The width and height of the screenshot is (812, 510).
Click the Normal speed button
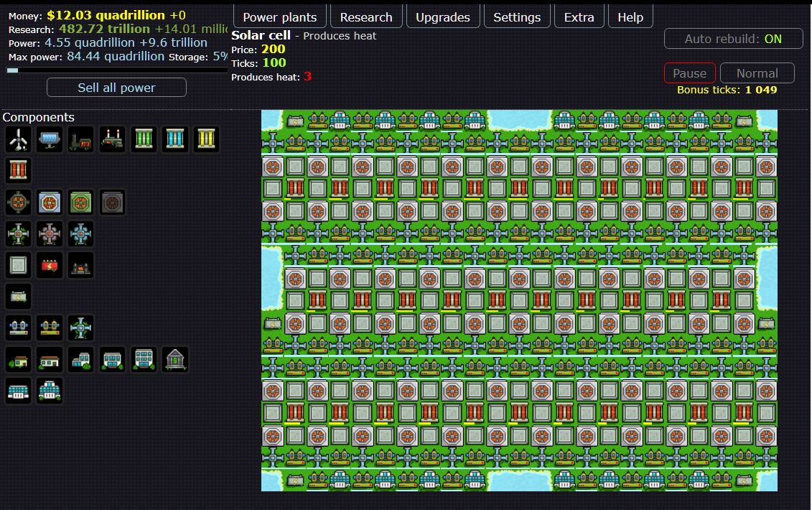point(757,73)
